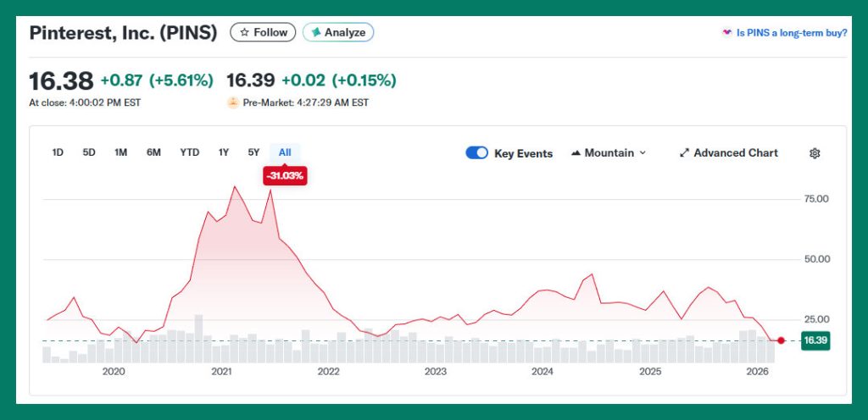Click the 16.39 price label on axis

814,340
